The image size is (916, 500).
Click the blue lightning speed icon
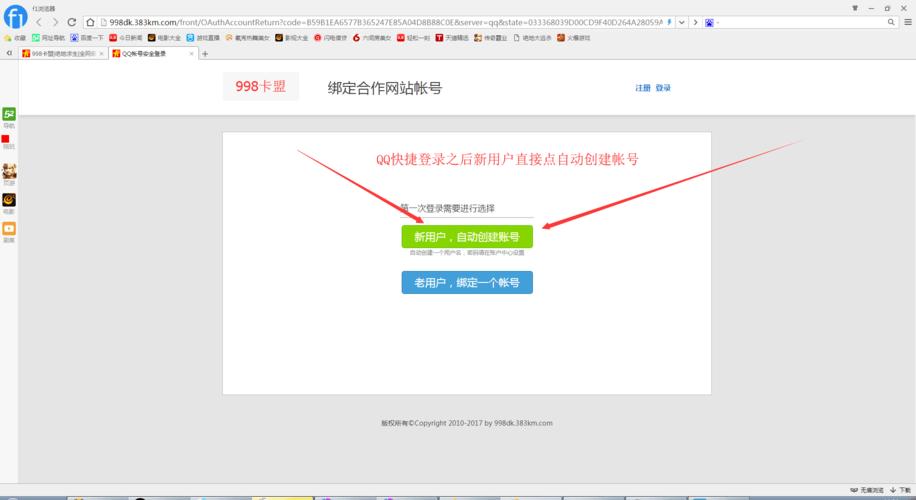669,22
